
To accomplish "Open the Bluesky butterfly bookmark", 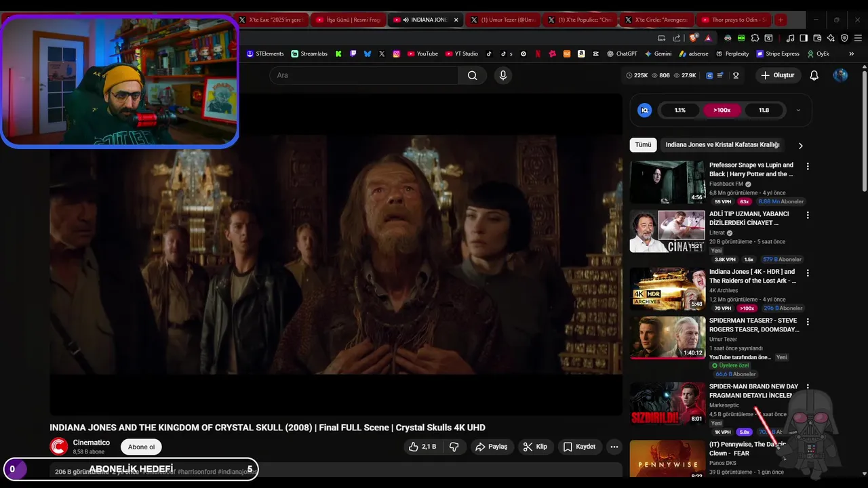I will [x=367, y=54].
